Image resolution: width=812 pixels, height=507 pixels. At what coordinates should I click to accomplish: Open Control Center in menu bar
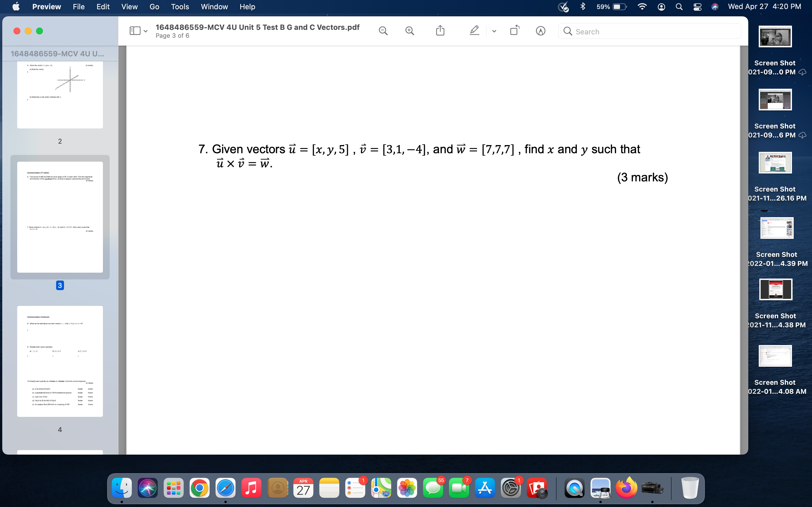697,7
